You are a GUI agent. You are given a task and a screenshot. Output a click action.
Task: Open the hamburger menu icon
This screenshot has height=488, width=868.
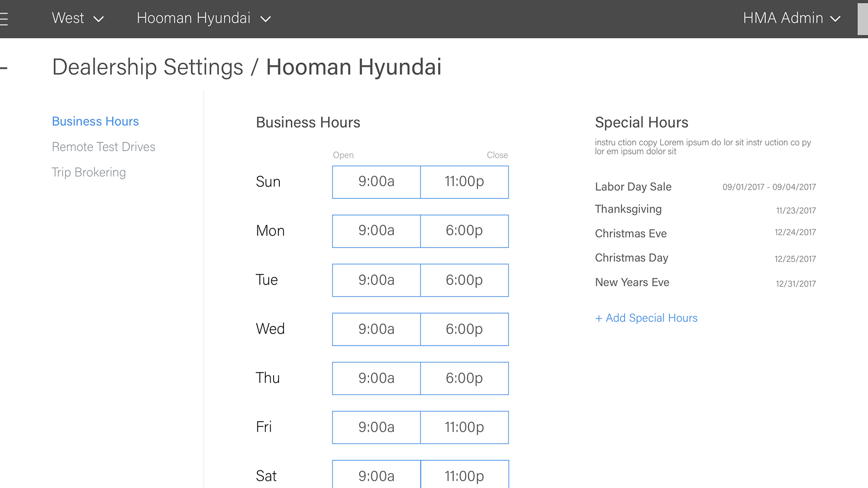4,19
